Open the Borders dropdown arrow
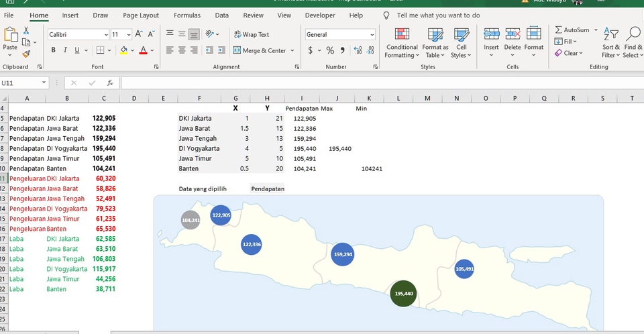Screen dimensions: 644x334 (x=109, y=50)
